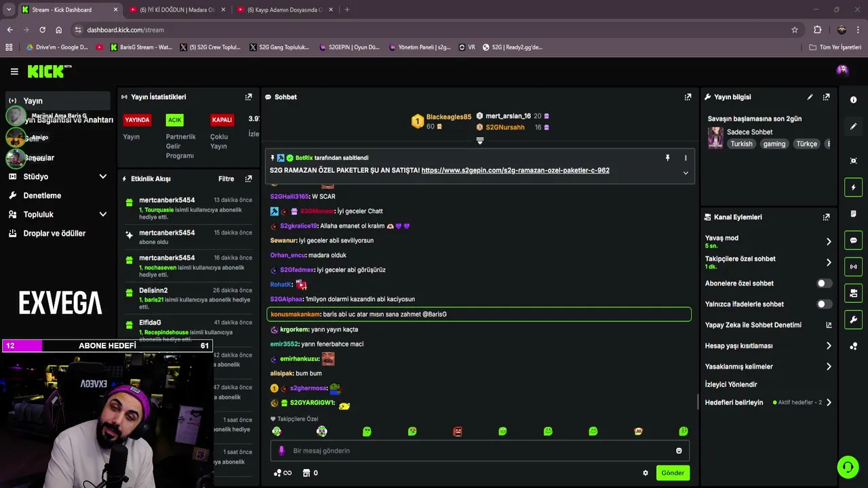
Task: Open Chrome extensions puzzle icon
Action: pos(817,30)
